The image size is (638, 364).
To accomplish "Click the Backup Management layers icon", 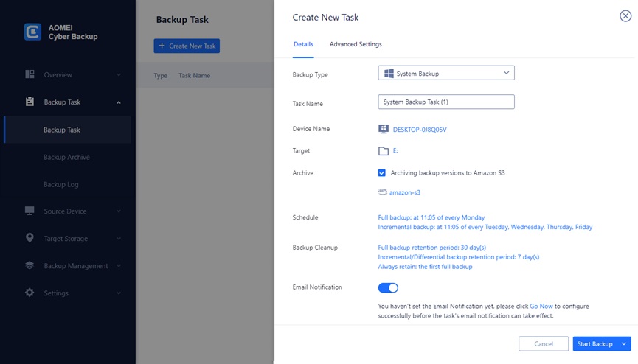I will (x=30, y=266).
